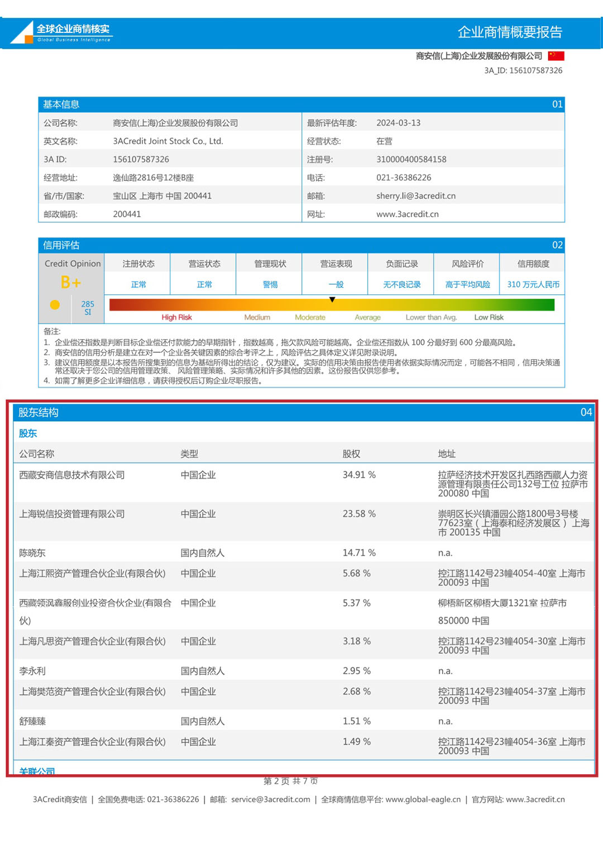Click the 14.71 % equity value
The width and height of the screenshot is (603, 868).
pos(359,553)
